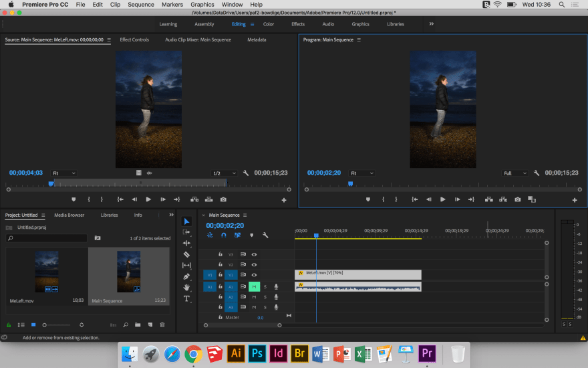The width and height of the screenshot is (588, 368).
Task: Add marker in the timeline panel
Action: pos(252,235)
